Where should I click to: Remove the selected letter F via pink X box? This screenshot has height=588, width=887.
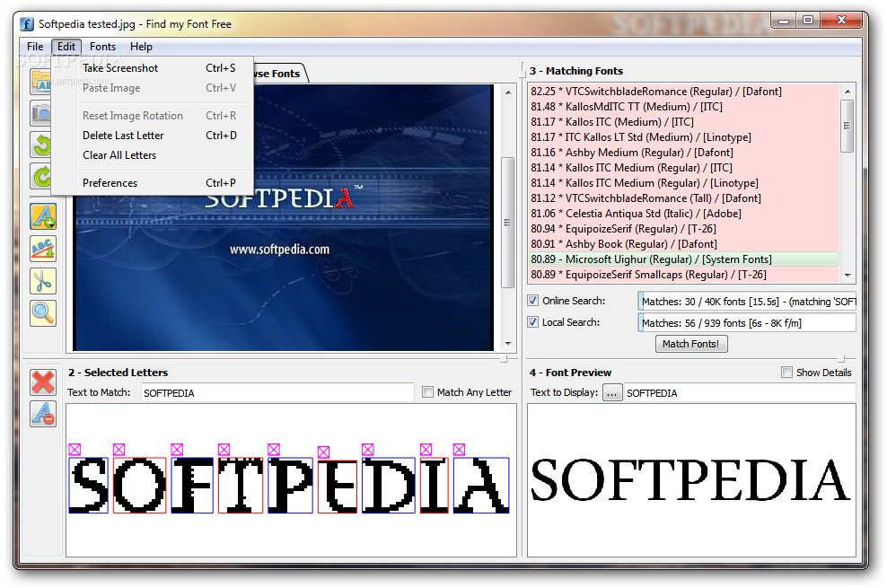point(177,450)
